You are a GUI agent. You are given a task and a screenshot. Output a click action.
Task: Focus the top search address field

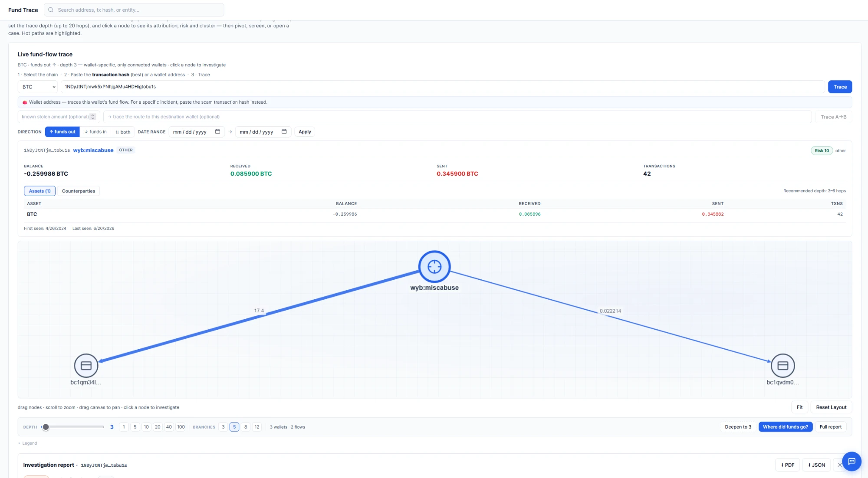tap(134, 10)
